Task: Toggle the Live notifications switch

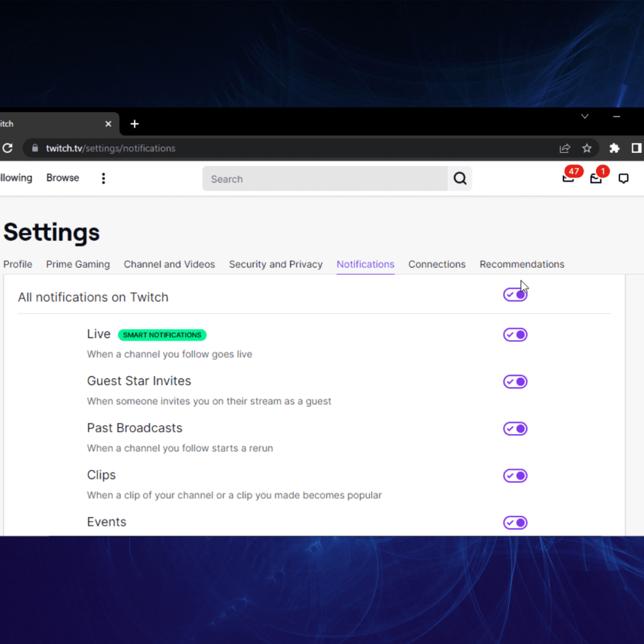Action: click(515, 335)
